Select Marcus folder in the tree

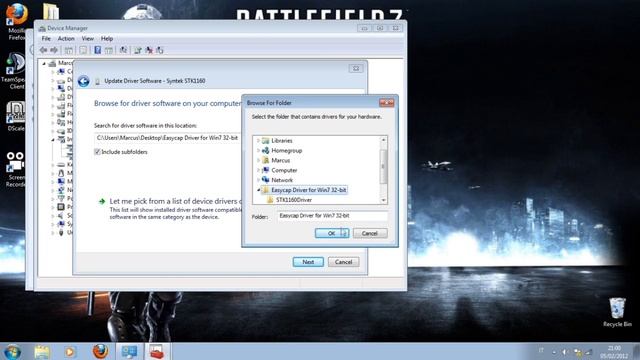(x=280, y=160)
